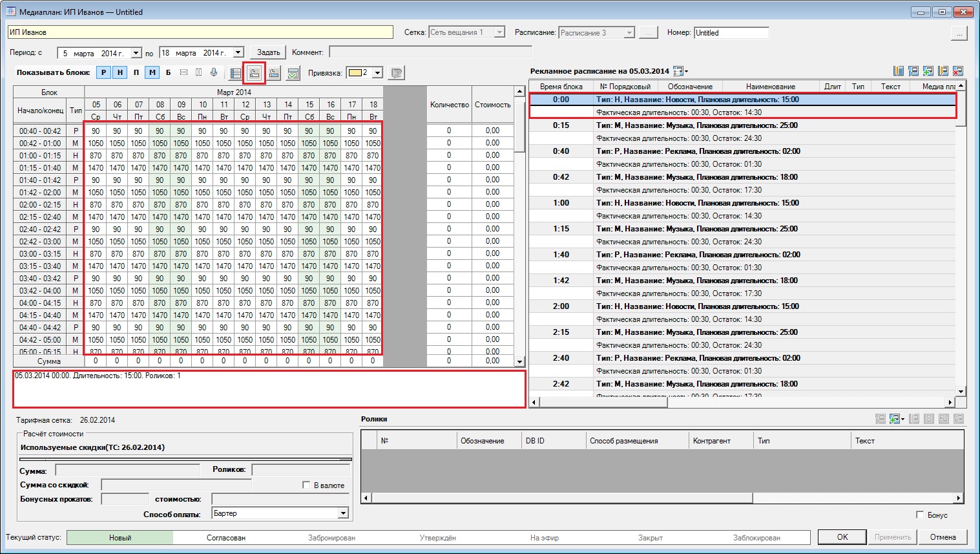This screenshot has height=554, width=980.
Task: Select the Утверждён status
Action: click(x=438, y=537)
